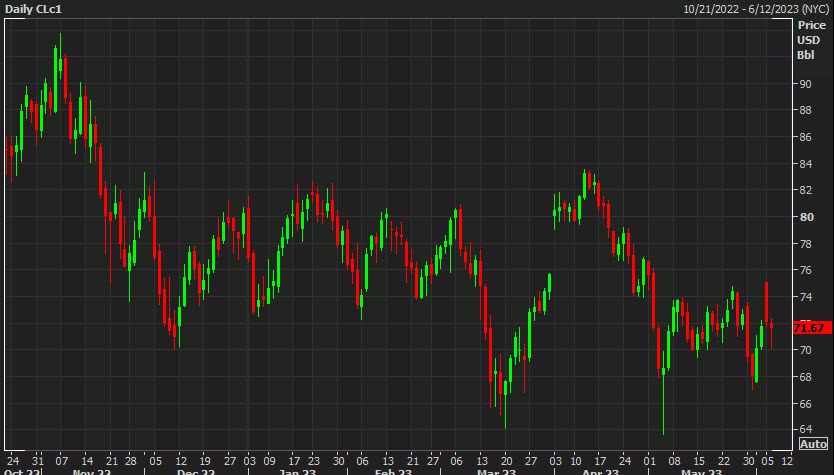The height and width of the screenshot is (475, 834).
Task: Select the 82 price level on the axis
Action: tap(805, 190)
